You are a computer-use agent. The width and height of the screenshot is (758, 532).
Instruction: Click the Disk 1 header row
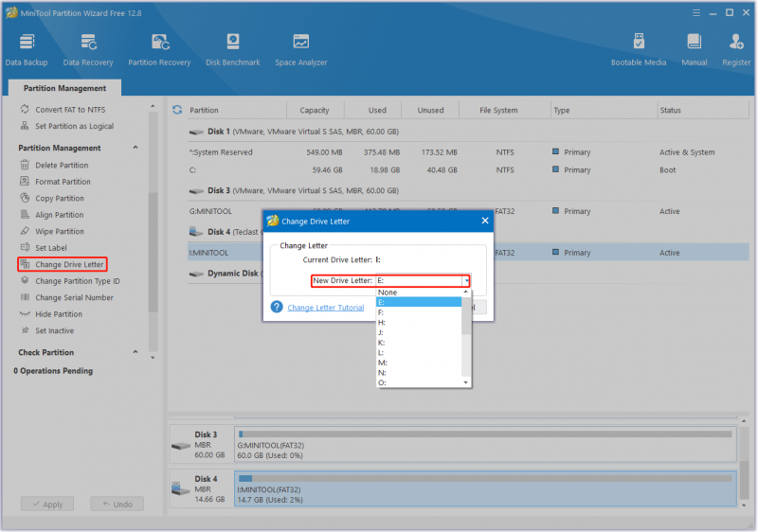click(468, 132)
